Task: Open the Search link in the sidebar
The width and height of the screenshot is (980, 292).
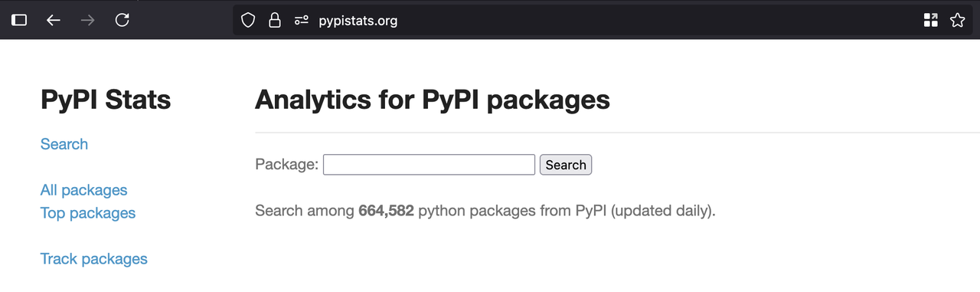Action: (64, 144)
